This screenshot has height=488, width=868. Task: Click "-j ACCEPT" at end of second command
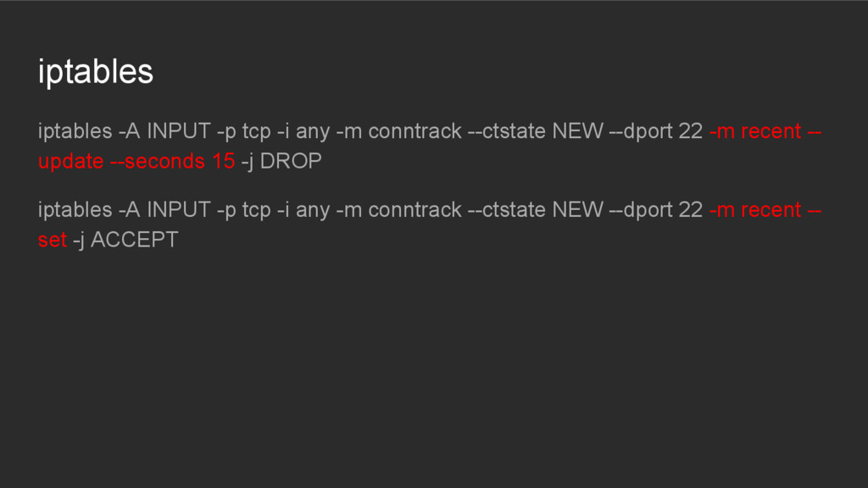click(x=125, y=240)
